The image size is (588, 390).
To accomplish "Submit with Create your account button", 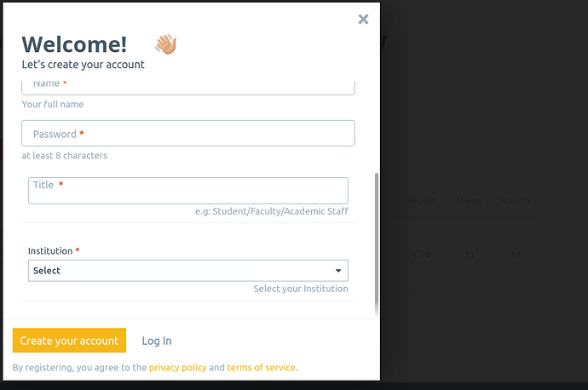I will (x=69, y=341).
